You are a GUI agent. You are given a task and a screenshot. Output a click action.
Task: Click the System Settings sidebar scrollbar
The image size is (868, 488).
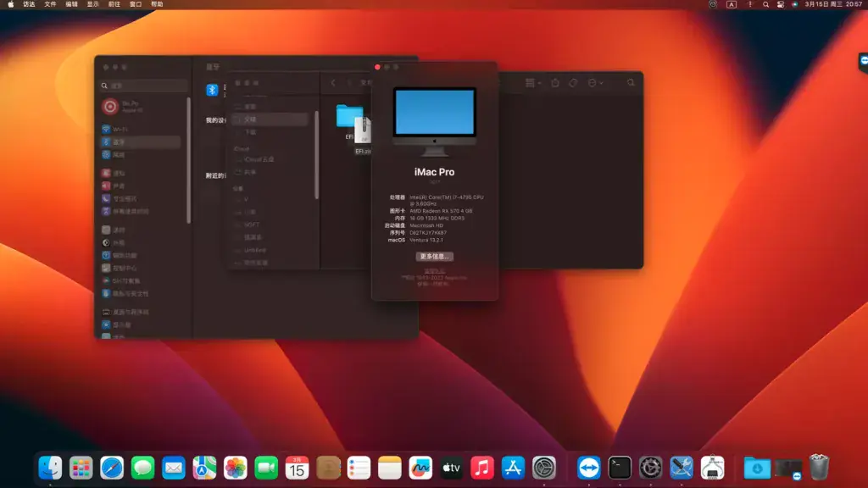(x=189, y=161)
